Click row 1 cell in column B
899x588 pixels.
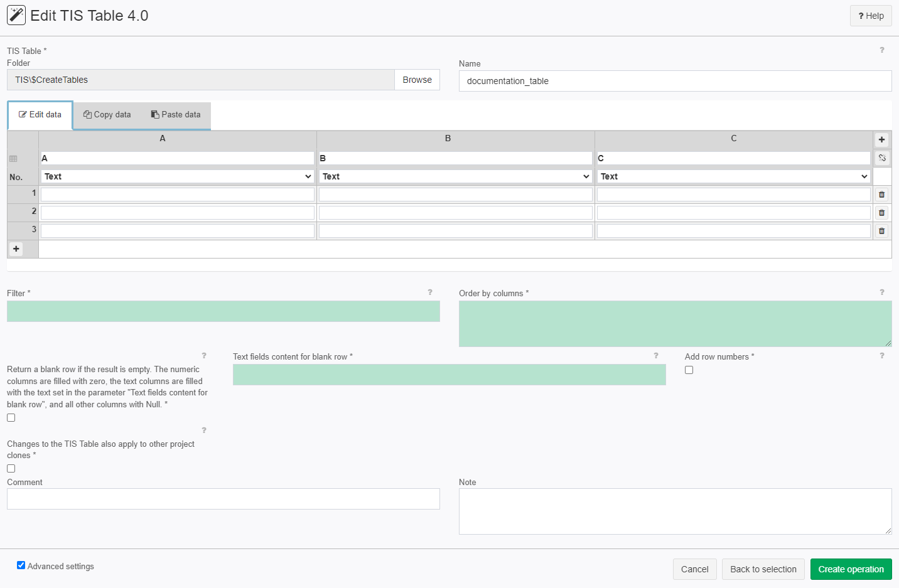pos(455,195)
